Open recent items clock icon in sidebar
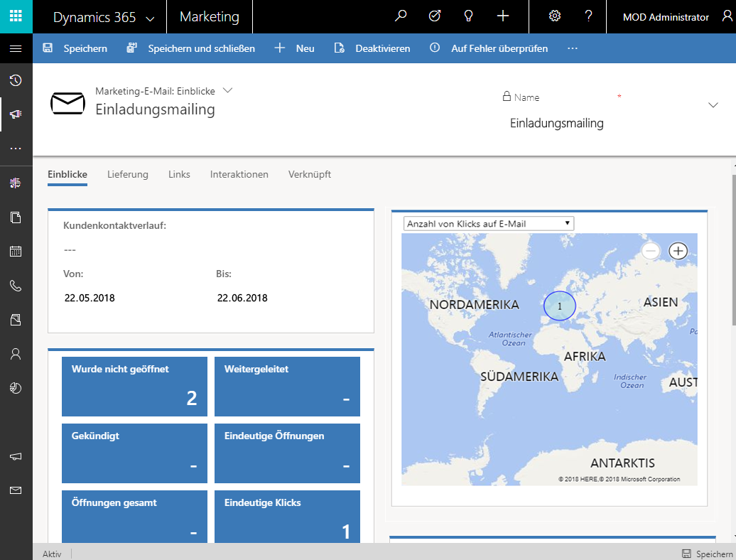This screenshot has height=560, width=736. pyautogui.click(x=16, y=80)
